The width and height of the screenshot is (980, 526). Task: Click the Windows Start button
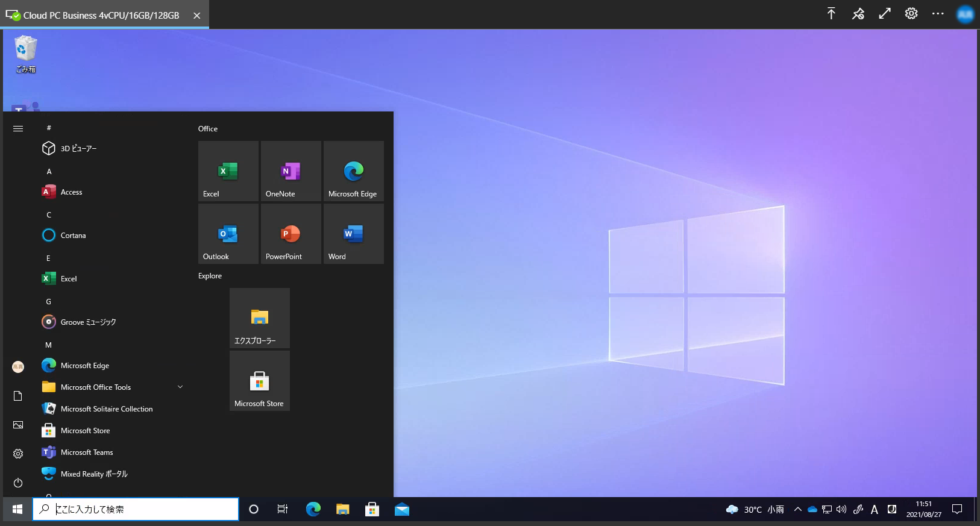(17, 509)
